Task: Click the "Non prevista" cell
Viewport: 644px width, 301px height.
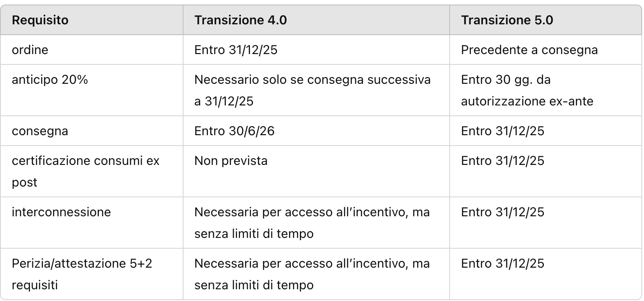Action: [x=230, y=161]
